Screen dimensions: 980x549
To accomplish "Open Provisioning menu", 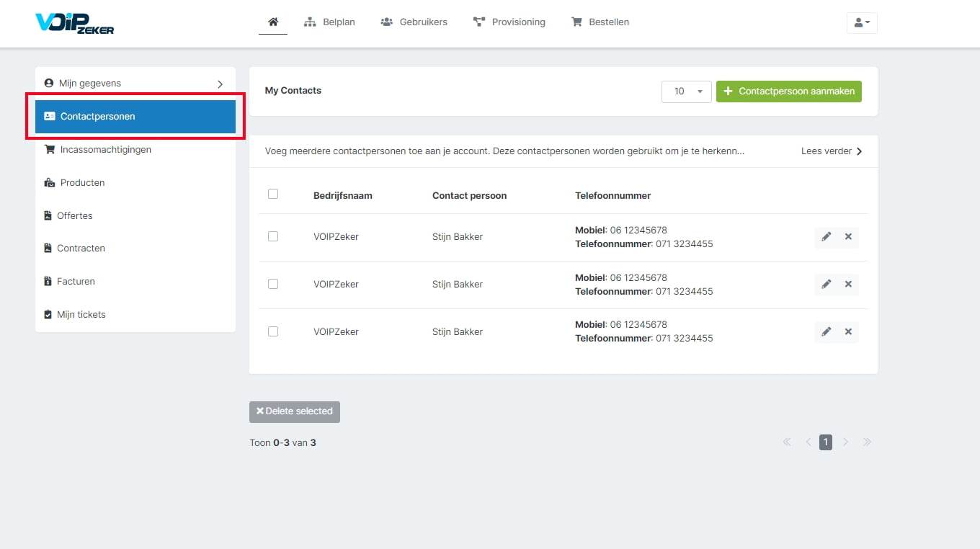I will click(x=509, y=22).
